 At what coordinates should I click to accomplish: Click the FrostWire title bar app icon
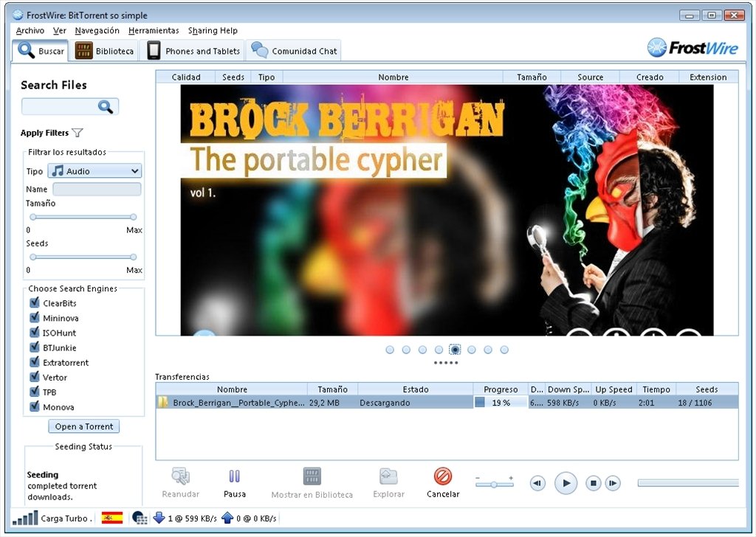[18, 15]
